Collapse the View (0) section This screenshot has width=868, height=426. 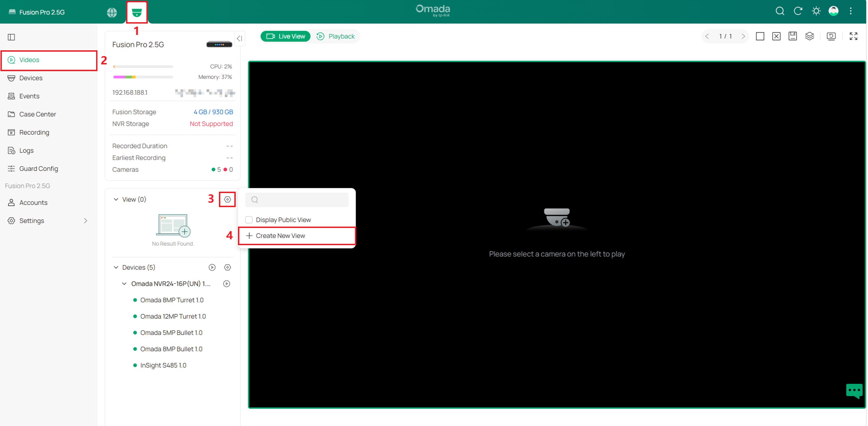[116, 199]
